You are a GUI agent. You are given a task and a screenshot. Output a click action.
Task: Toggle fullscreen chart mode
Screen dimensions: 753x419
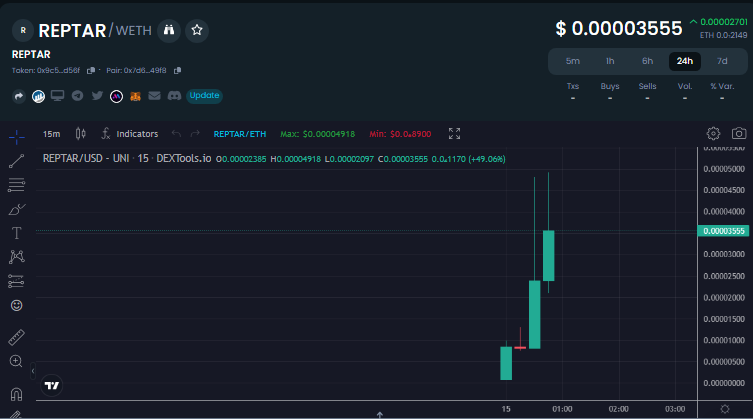click(454, 134)
